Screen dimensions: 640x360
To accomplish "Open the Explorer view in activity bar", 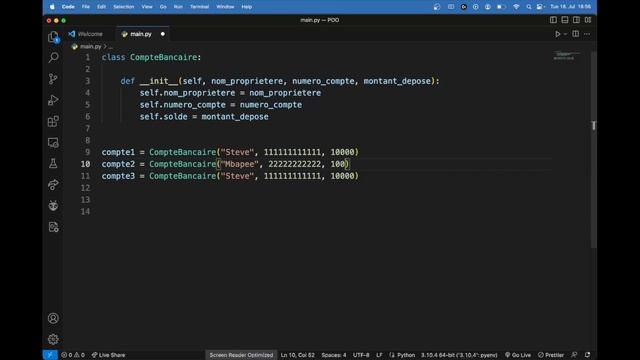I will click(53, 37).
